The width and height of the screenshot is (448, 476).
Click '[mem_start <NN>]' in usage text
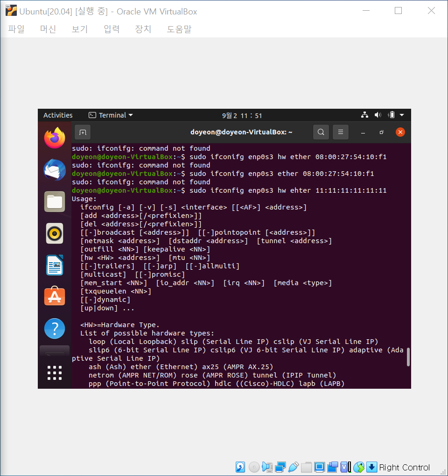coord(113,283)
